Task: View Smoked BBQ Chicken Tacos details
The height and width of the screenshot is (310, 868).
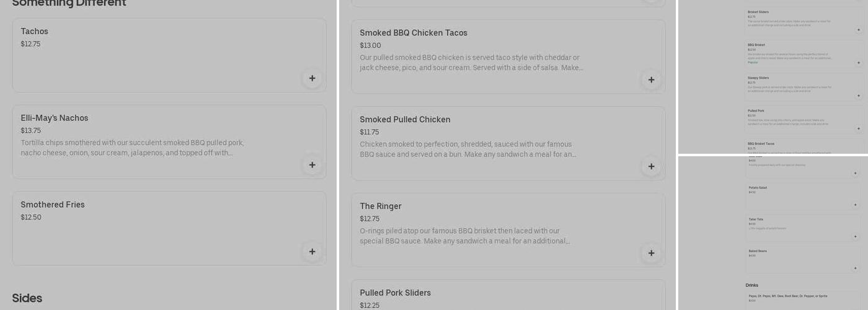Action: click(414, 33)
